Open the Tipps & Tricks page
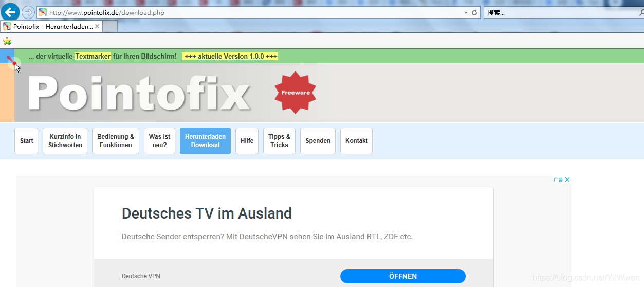644x287 pixels. pos(279,141)
